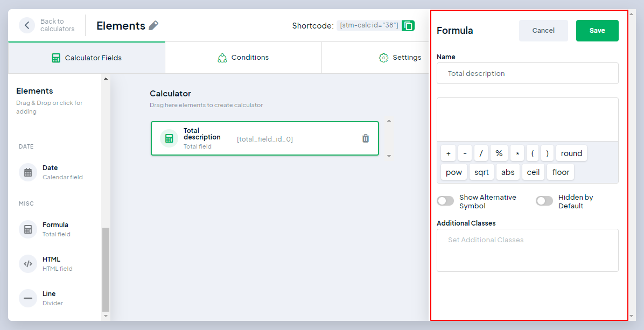644x330 pixels.
Task: Add a Formula total field element
Action: click(55, 229)
